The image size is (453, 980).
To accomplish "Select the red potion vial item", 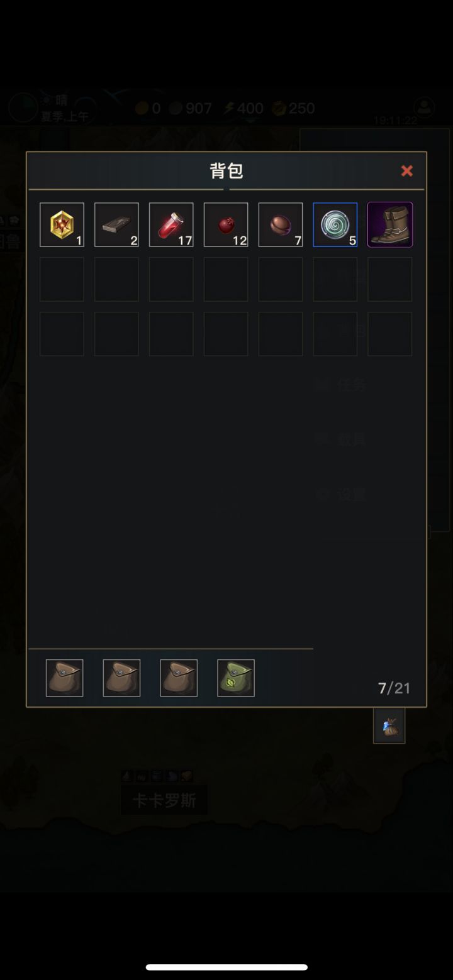I will click(171, 224).
